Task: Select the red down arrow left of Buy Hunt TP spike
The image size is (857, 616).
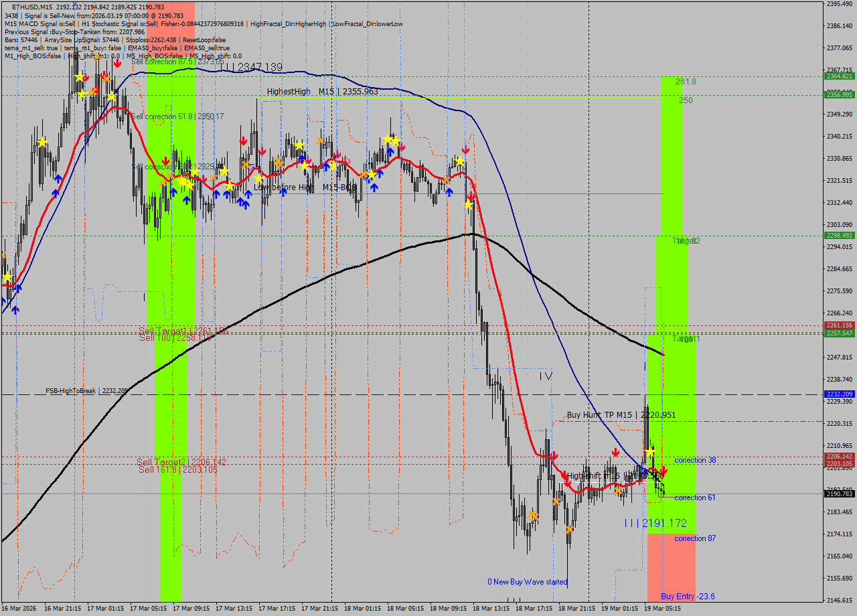Action: (615, 453)
